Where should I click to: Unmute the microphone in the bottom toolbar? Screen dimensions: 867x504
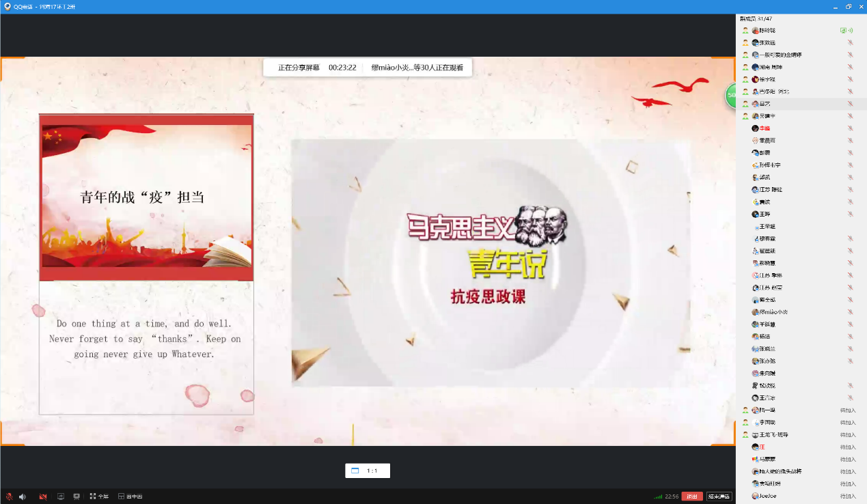[9, 496]
